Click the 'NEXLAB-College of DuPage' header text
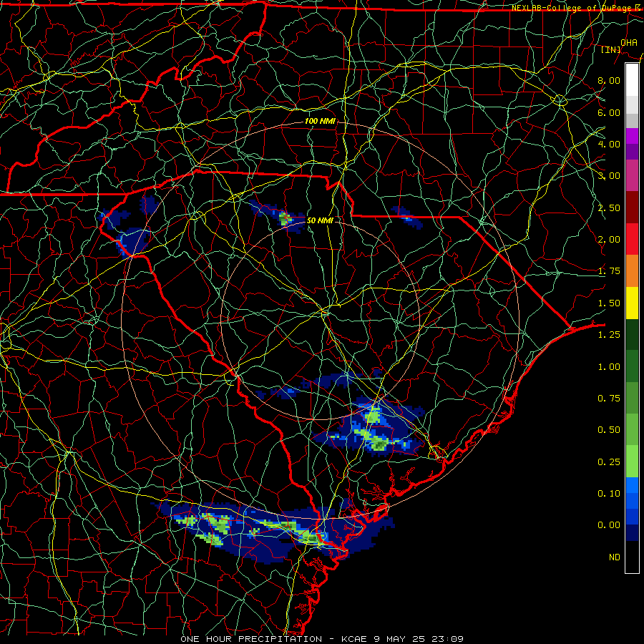The height and width of the screenshot is (644, 644). 573,8
